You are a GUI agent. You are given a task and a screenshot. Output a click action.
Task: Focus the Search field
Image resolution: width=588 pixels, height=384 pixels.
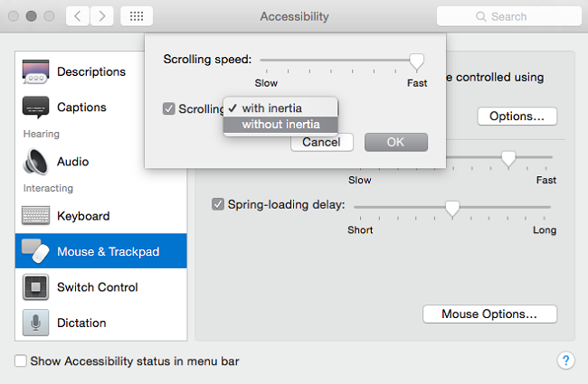click(x=509, y=16)
